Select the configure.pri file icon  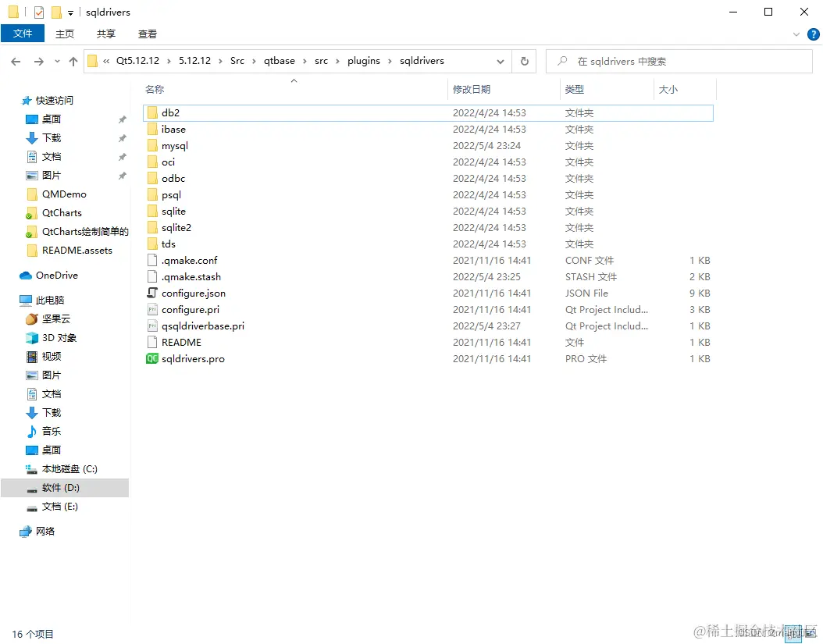point(152,310)
